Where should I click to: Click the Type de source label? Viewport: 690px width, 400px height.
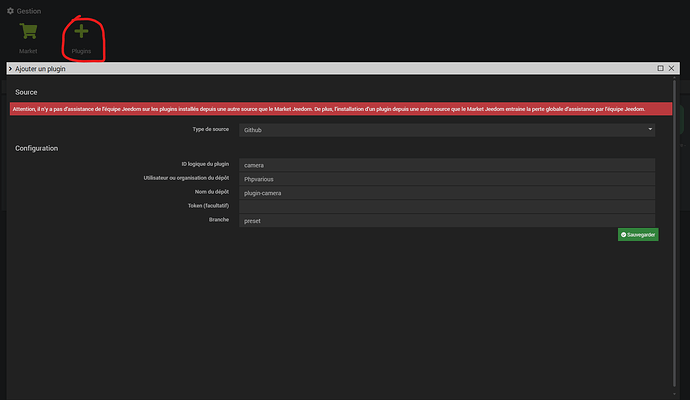point(210,129)
